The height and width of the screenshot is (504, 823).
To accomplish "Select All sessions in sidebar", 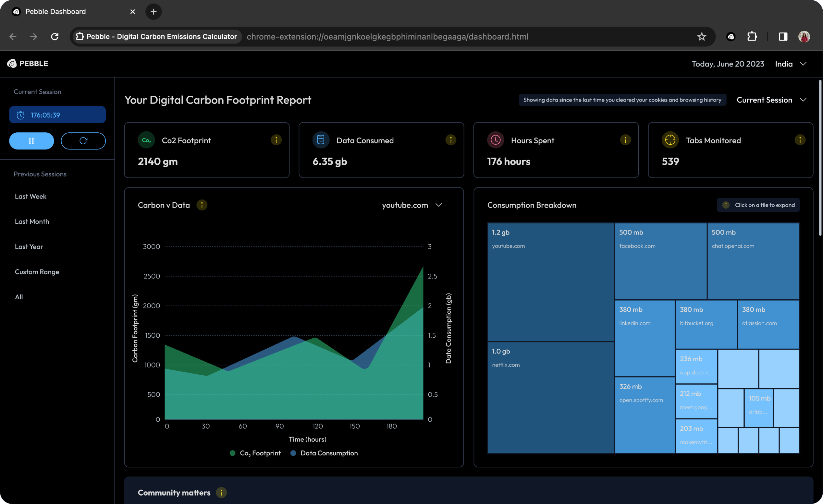I will [x=19, y=297].
